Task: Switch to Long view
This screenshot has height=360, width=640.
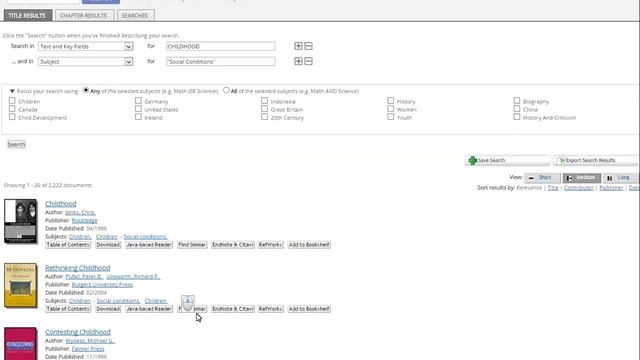Action: (x=620, y=178)
